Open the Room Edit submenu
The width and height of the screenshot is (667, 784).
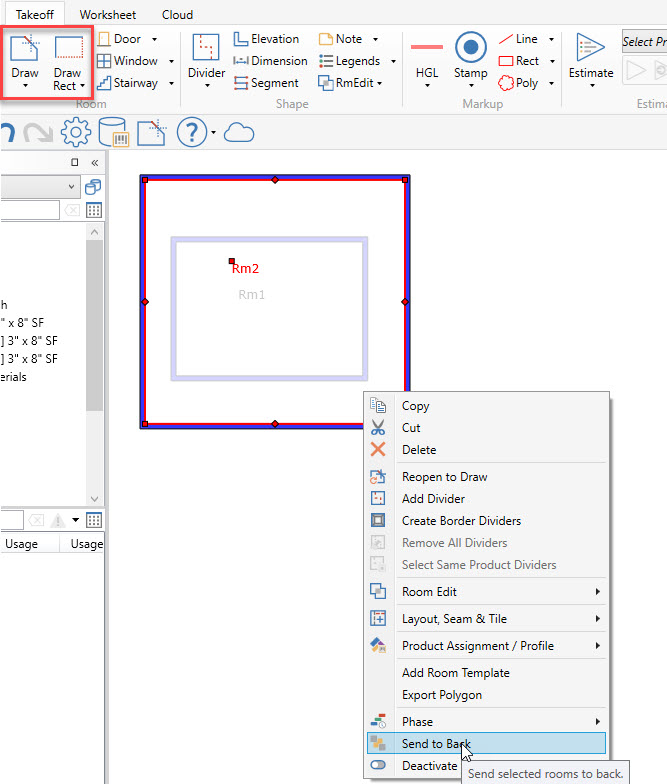pyautogui.click(x=487, y=592)
